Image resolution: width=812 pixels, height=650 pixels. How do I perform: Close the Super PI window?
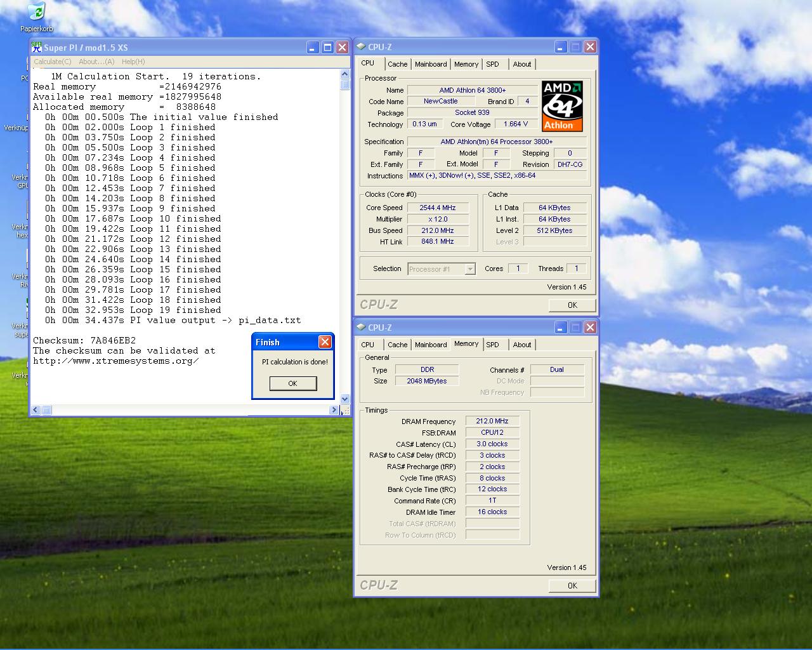coord(342,47)
